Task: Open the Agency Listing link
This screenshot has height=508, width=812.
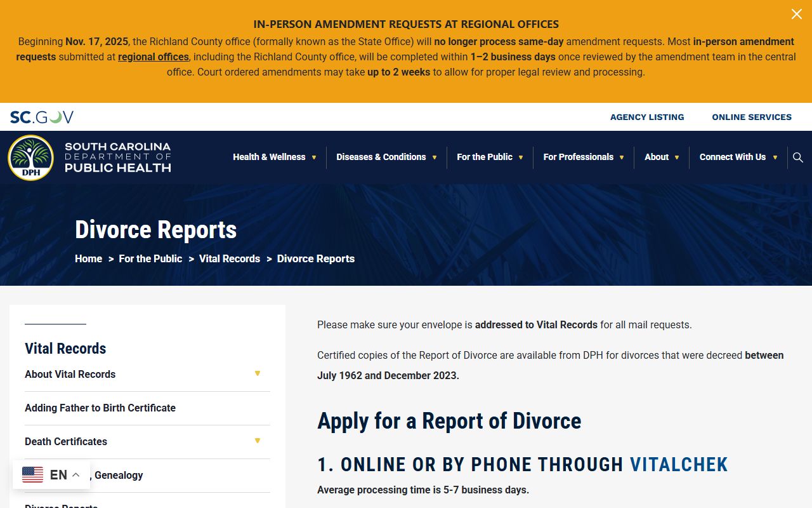Action: coord(647,117)
